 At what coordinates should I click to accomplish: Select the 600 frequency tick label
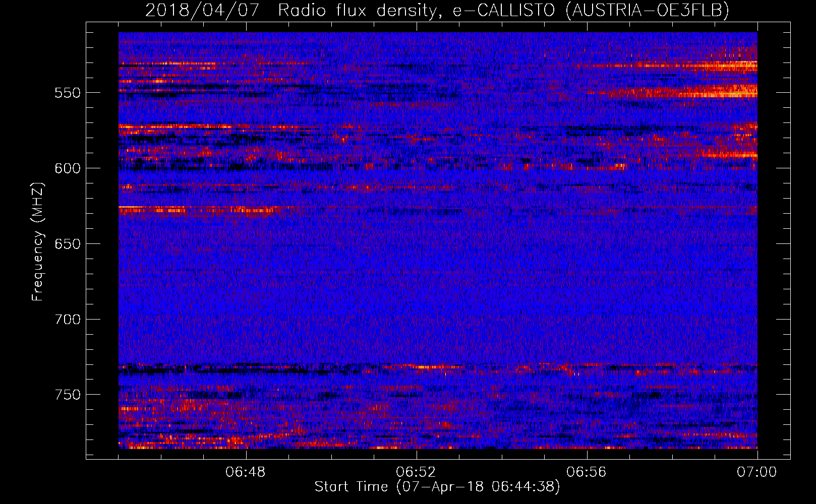point(68,168)
